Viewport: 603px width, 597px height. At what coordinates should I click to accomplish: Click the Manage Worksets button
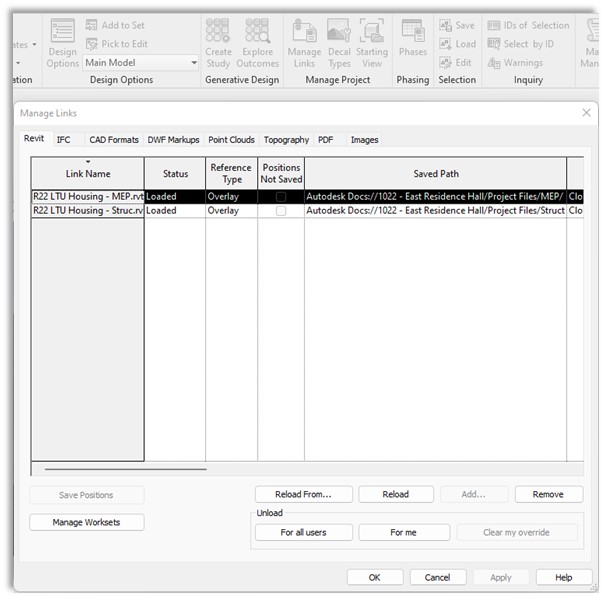tap(87, 522)
